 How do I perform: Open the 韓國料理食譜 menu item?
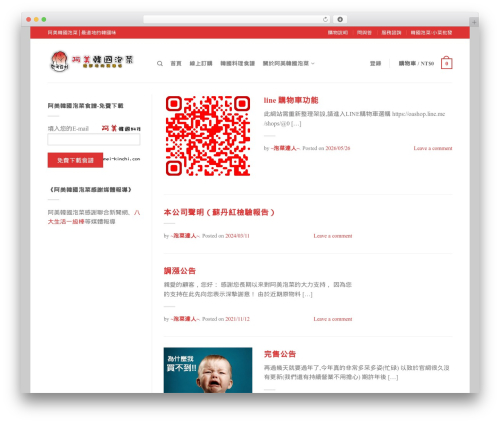(x=237, y=63)
